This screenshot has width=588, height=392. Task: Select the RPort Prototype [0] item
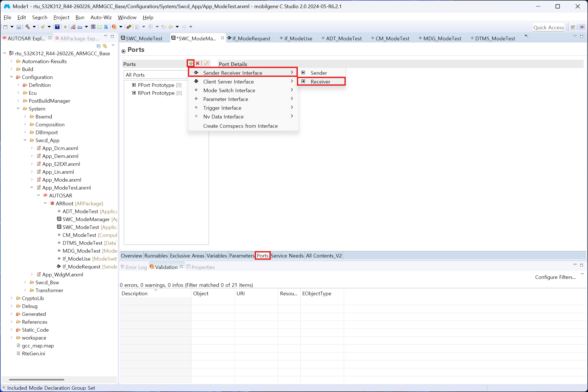[157, 93]
